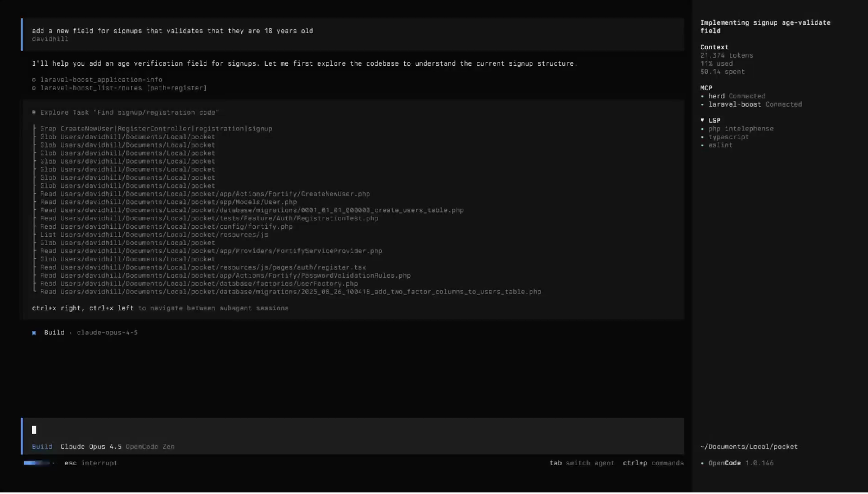The height and width of the screenshot is (494, 868).
Task: Click the Claude Opus 4.5 model label
Action: (91, 447)
